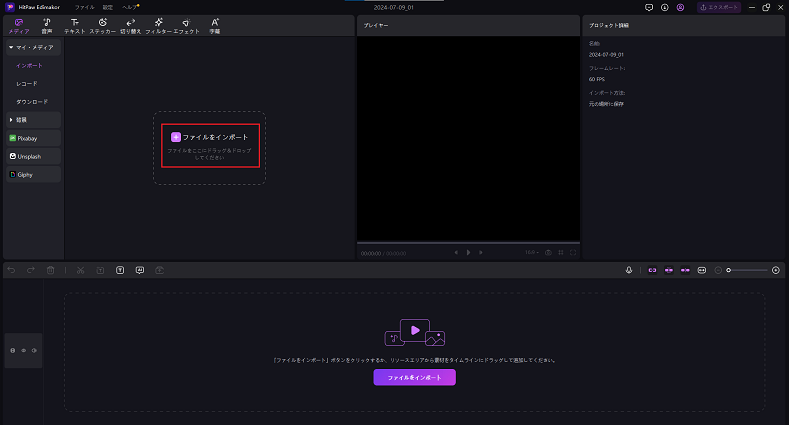
Task: Open the 字幕 subtitles tab
Action: pos(215,26)
